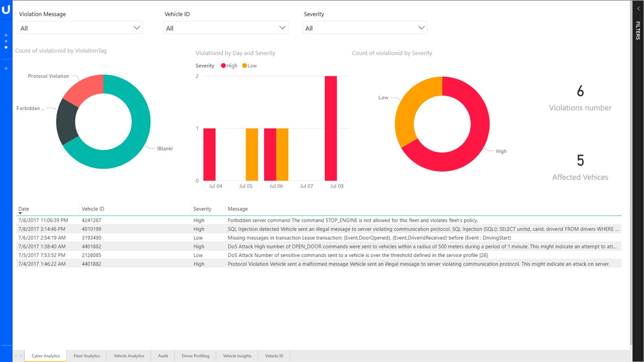This screenshot has height=362, width=644.
Task: Click the Violations number card showing 6
Action: [x=580, y=98]
